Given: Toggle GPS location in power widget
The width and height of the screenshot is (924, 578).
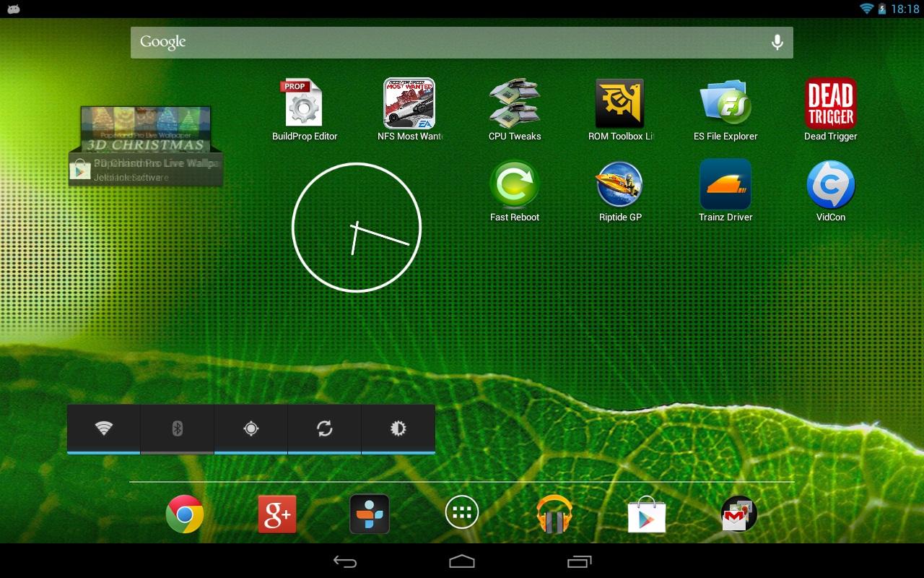Looking at the screenshot, I should 251,428.
